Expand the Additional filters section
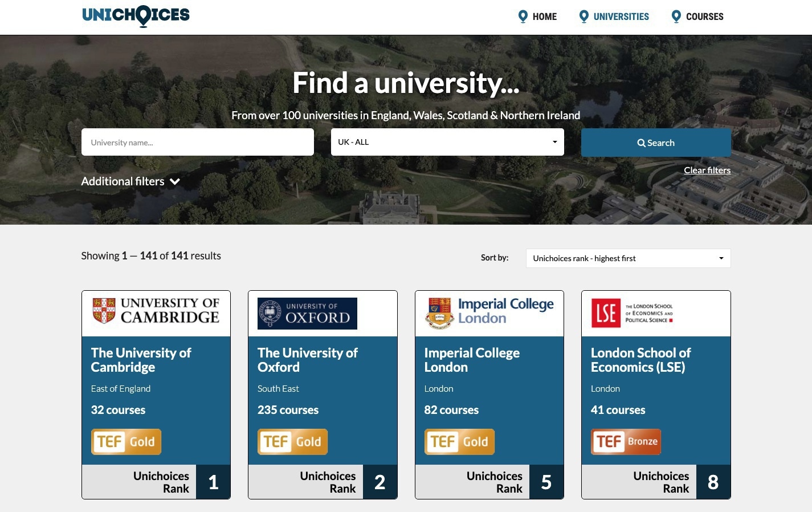 point(130,181)
